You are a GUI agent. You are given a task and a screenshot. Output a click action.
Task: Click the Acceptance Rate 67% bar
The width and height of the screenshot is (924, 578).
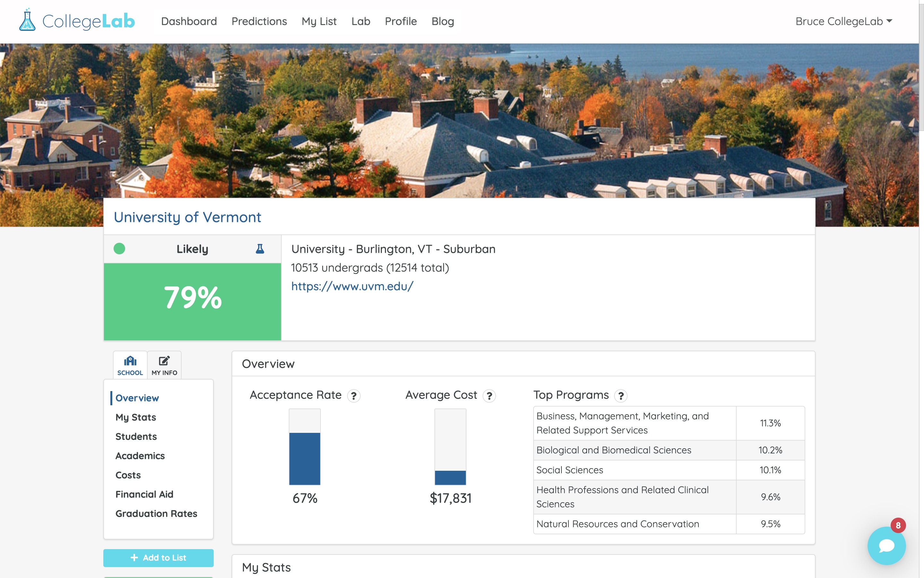click(305, 447)
